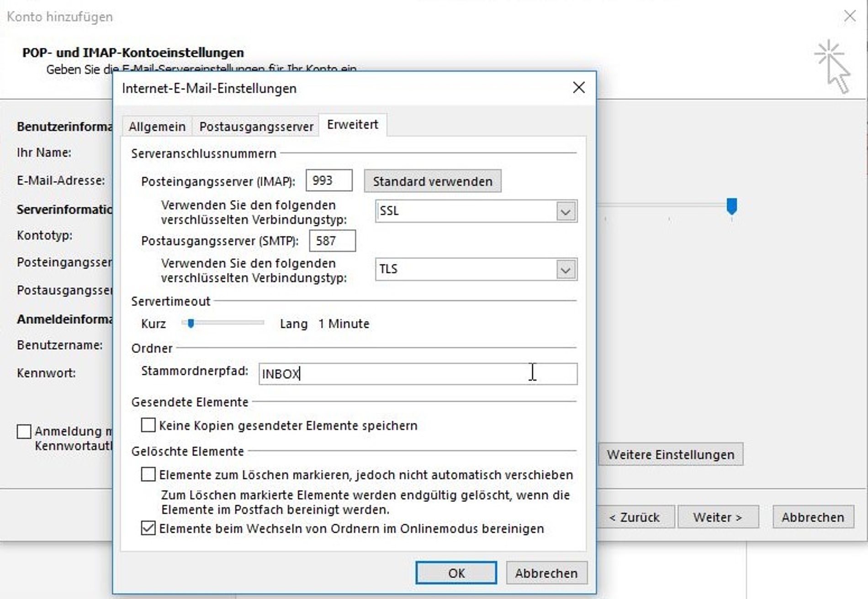Click the "Weiter >" button
This screenshot has width=868, height=599.
pos(718,517)
